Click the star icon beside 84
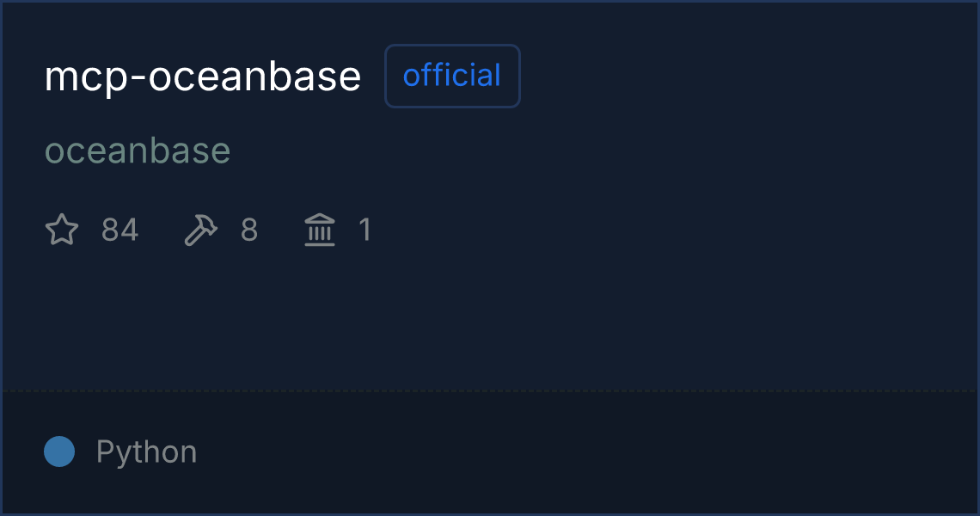Screen dimensions: 980x516 coord(62,230)
